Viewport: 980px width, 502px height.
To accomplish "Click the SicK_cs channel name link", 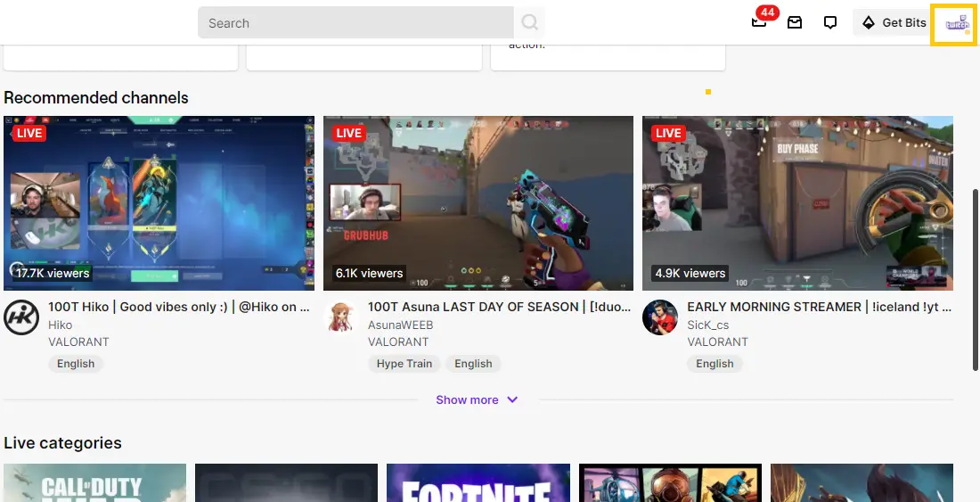I will [708, 325].
